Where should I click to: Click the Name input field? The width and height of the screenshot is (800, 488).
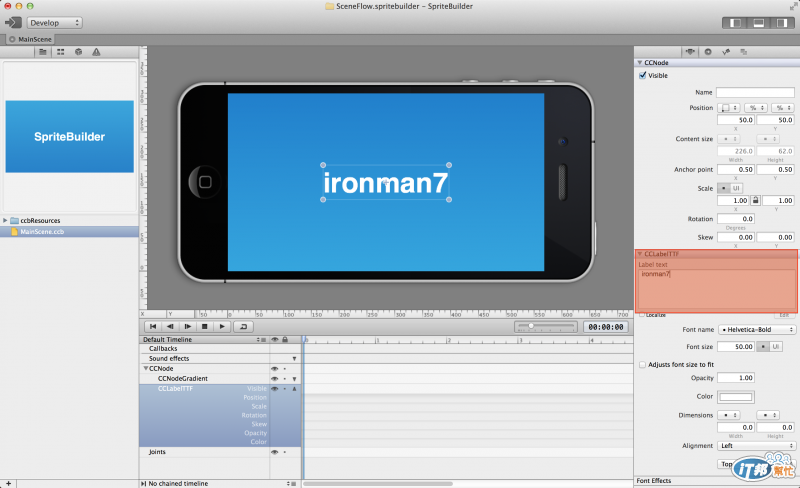(755, 92)
